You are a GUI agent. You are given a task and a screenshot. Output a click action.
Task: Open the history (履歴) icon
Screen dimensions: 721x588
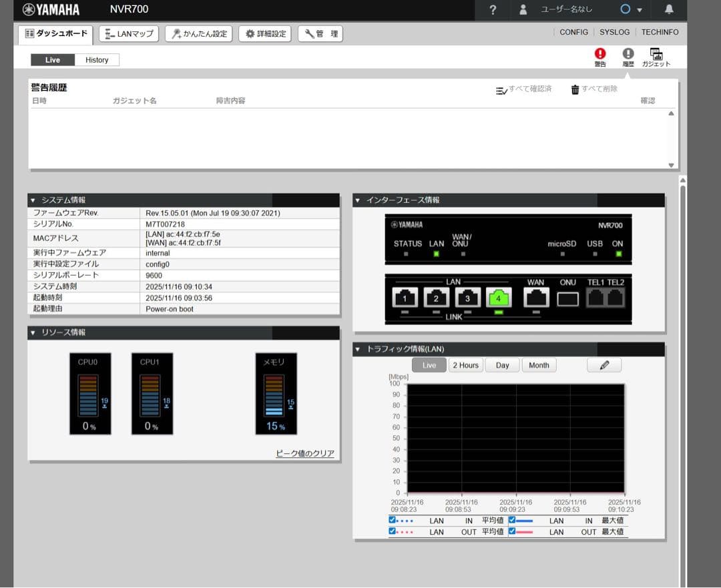click(628, 54)
